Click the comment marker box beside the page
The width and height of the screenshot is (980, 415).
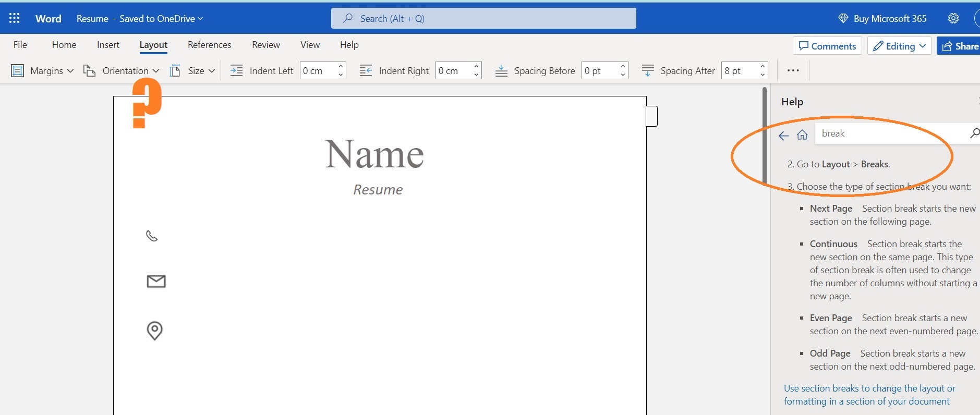[x=651, y=116]
